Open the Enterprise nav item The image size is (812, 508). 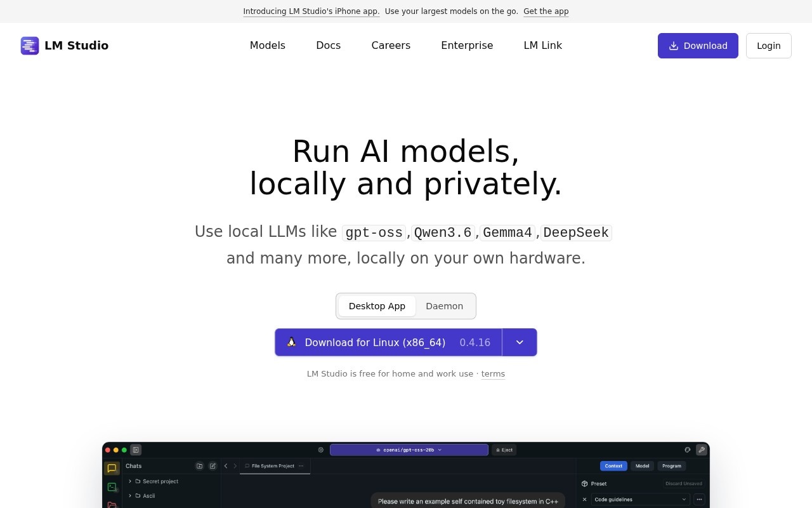click(467, 46)
